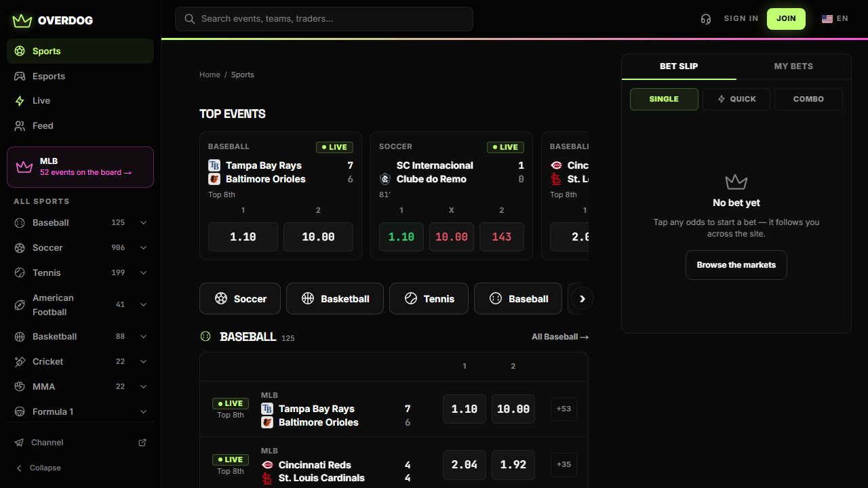Click the Formula 1 helmet icon

point(20,411)
